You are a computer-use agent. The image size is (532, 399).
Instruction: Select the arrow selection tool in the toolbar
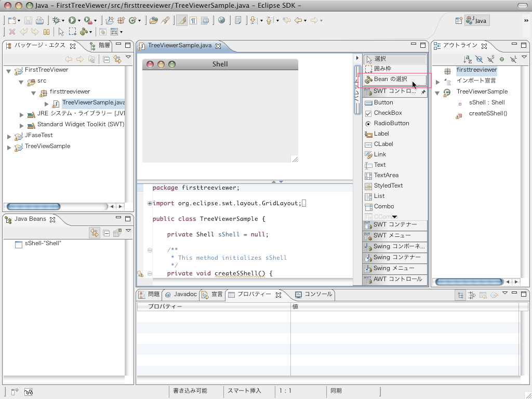coord(61,32)
